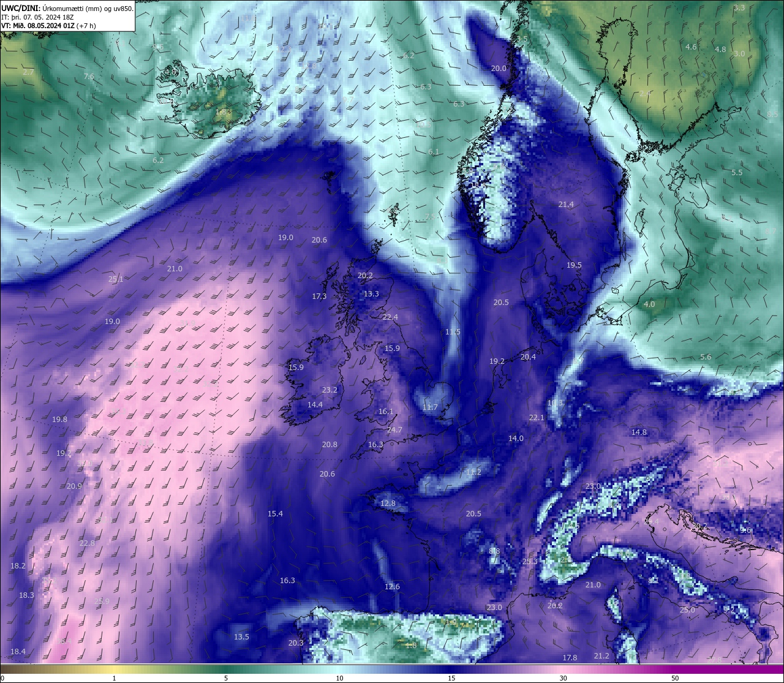Click the 16.1 value over Wales
Image resolution: width=784 pixels, height=683 pixels.
[385, 411]
